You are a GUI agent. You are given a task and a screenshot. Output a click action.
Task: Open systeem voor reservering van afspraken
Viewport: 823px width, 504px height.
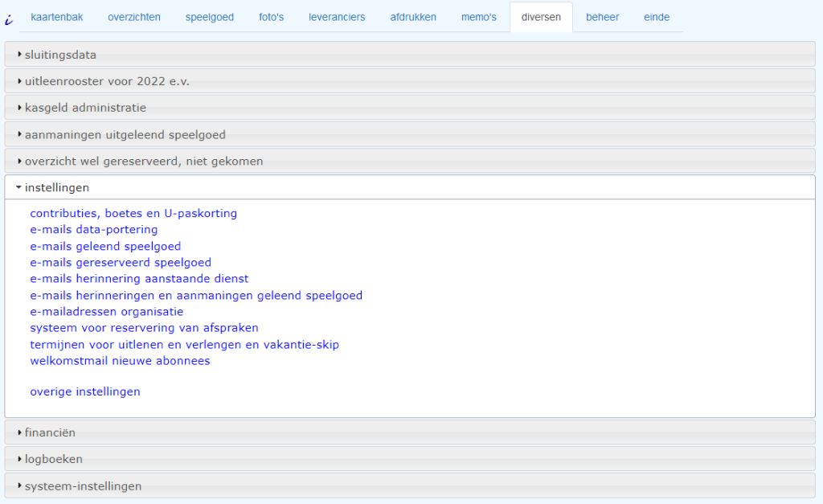(x=145, y=328)
